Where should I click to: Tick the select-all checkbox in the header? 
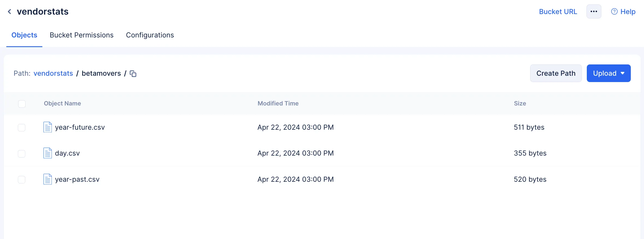tap(22, 104)
